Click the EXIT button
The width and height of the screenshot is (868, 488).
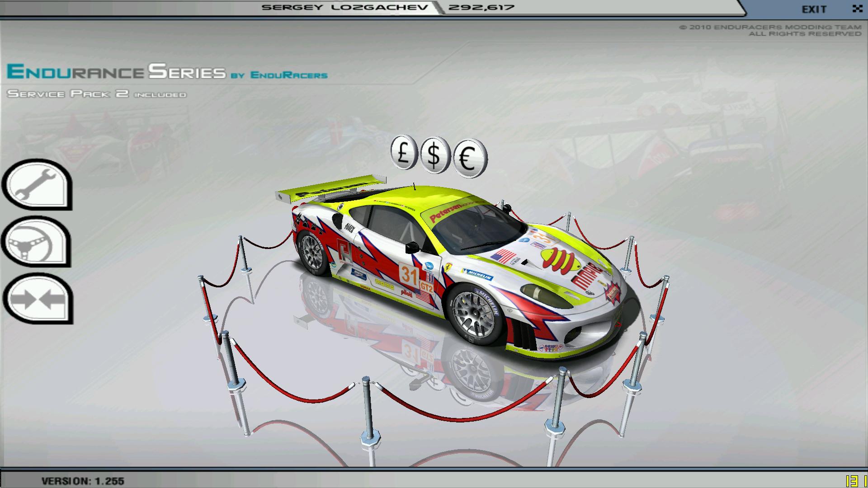pos(814,9)
